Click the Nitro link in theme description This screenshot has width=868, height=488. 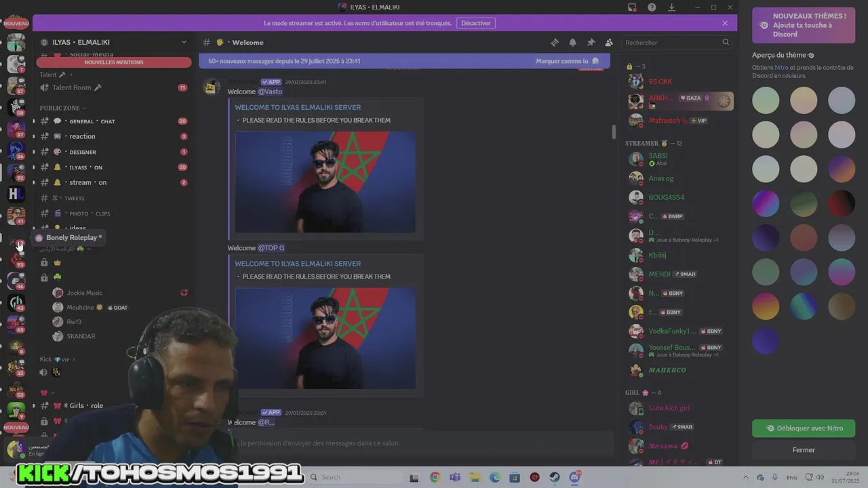(x=782, y=67)
